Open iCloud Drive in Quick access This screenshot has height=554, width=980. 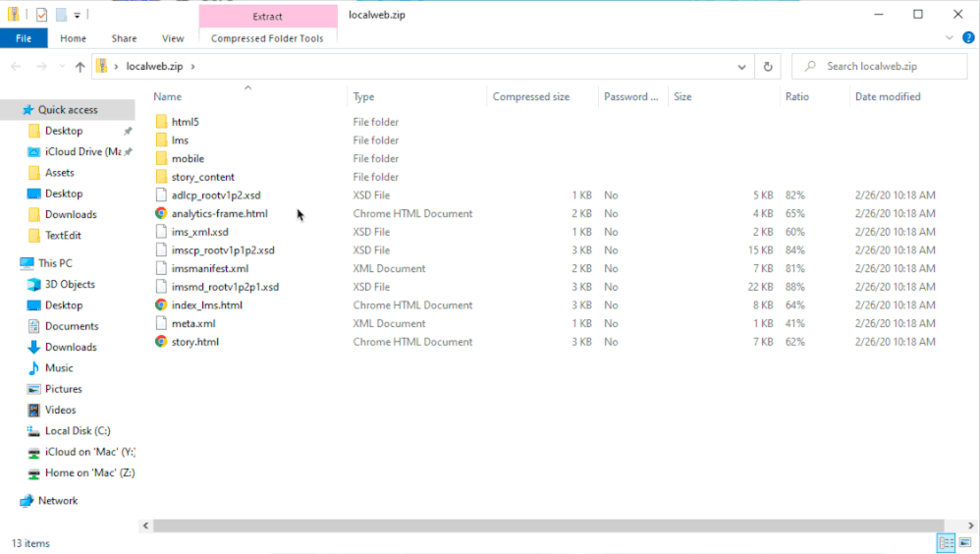82,152
